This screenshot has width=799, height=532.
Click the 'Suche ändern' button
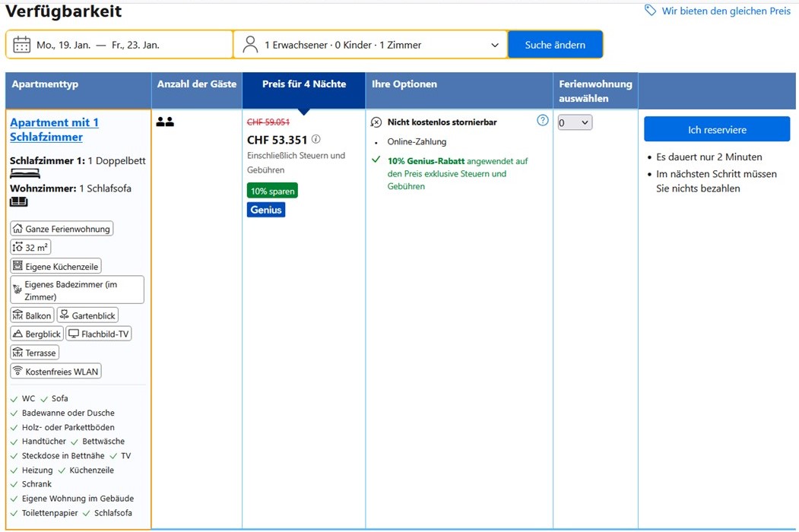tap(555, 45)
